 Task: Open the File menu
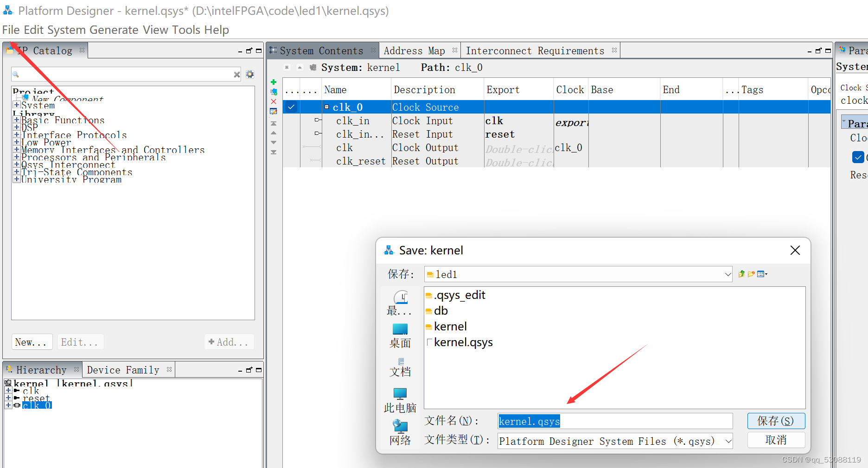[x=11, y=30]
